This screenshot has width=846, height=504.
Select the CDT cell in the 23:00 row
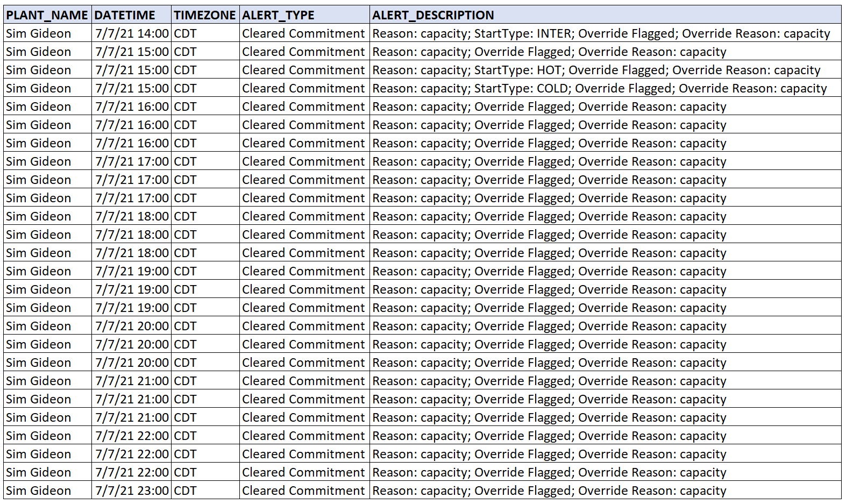tap(186, 491)
